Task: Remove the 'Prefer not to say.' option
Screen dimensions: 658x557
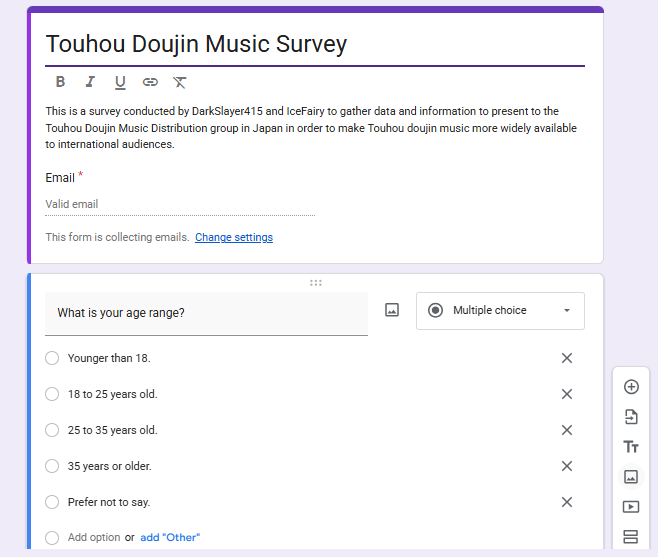Action: point(567,502)
